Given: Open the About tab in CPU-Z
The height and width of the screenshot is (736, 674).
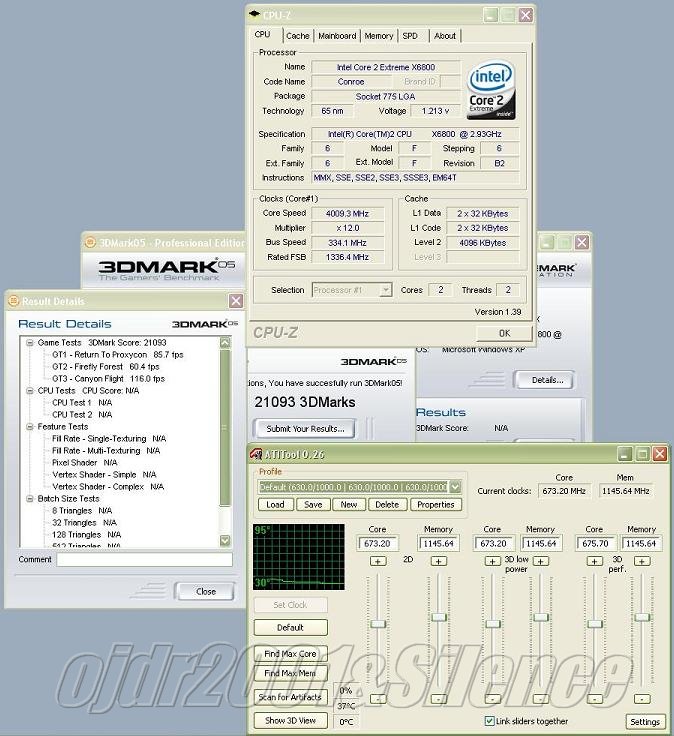Looking at the screenshot, I should (445, 36).
